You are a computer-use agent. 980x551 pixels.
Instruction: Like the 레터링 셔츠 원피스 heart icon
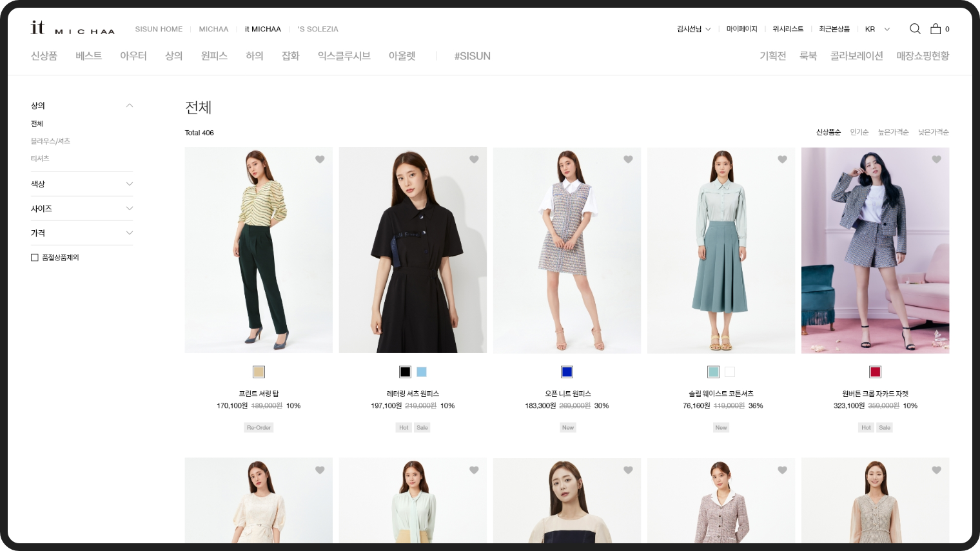pos(474,159)
